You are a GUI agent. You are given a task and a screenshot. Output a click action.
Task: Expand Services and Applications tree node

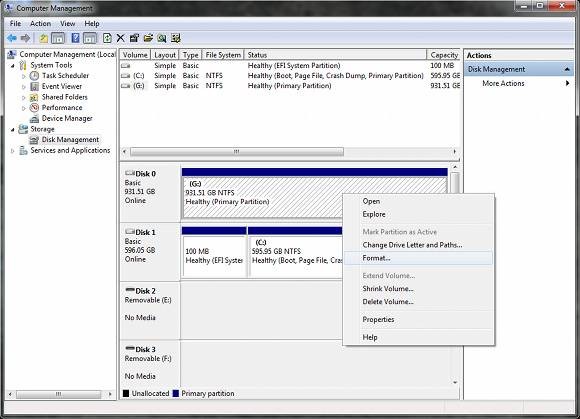click(13, 151)
